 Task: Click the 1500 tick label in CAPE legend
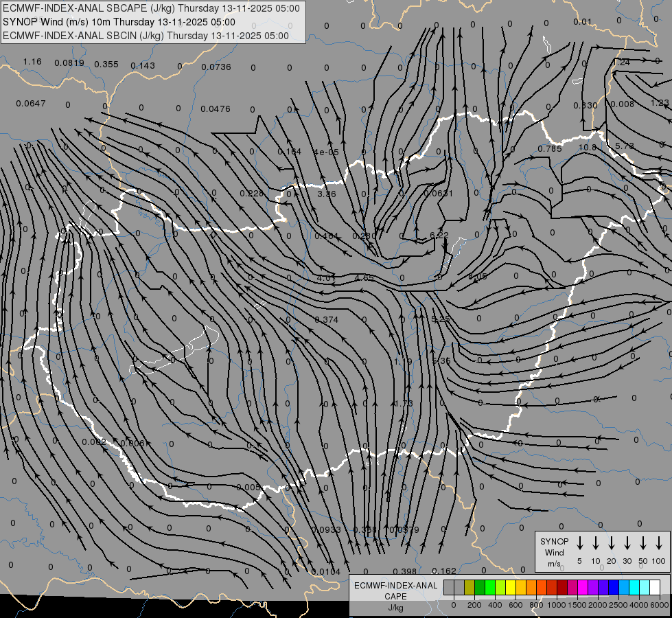(577, 605)
